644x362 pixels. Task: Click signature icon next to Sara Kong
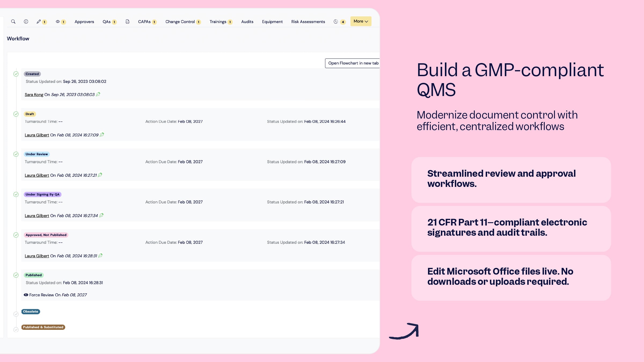coord(98,94)
